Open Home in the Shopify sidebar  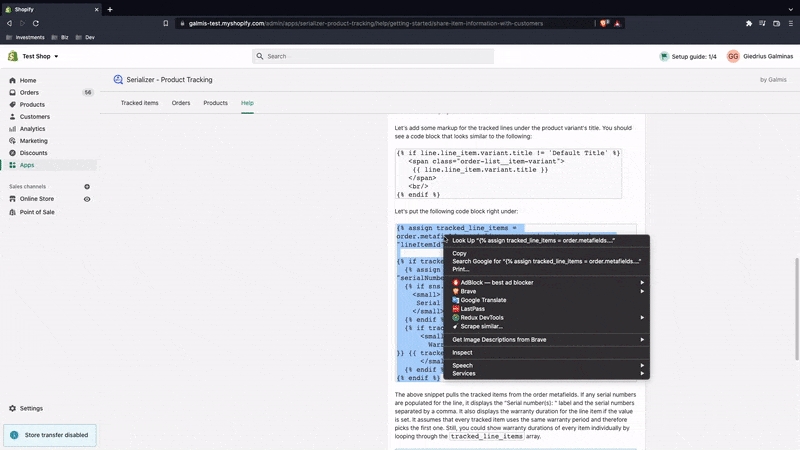tap(28, 80)
